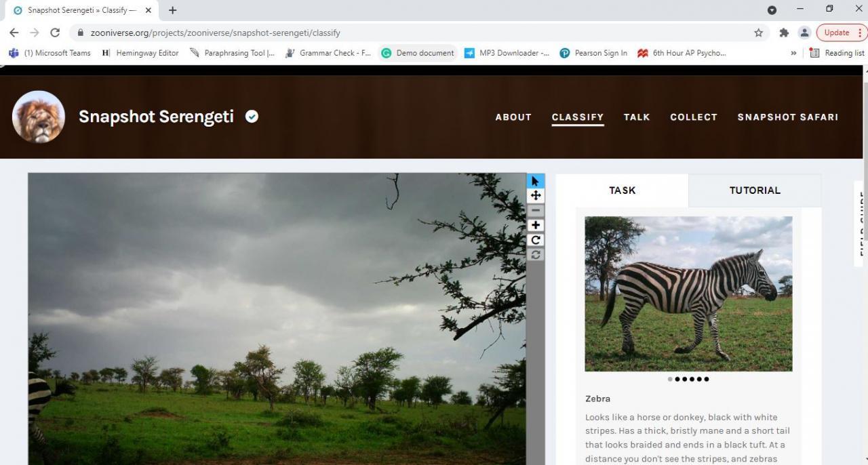Viewport: 868px width, 465px height.
Task: Select the third zebra image dot
Action: pyautogui.click(x=685, y=379)
